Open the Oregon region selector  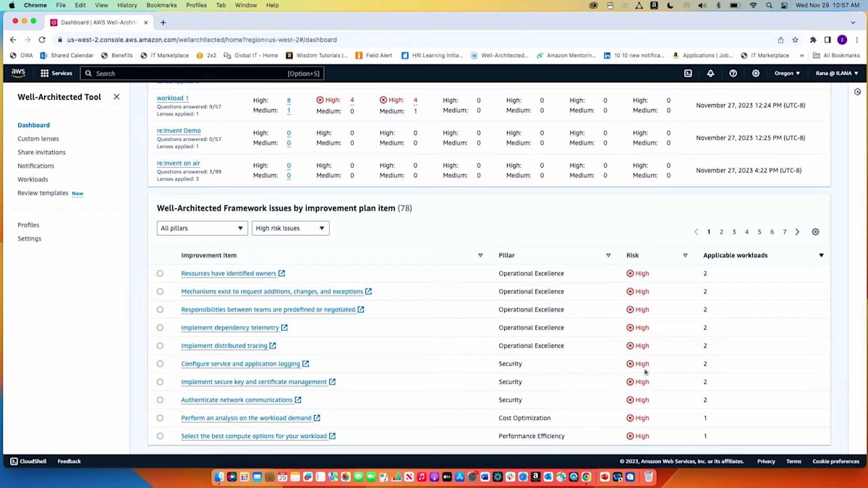[x=787, y=73]
